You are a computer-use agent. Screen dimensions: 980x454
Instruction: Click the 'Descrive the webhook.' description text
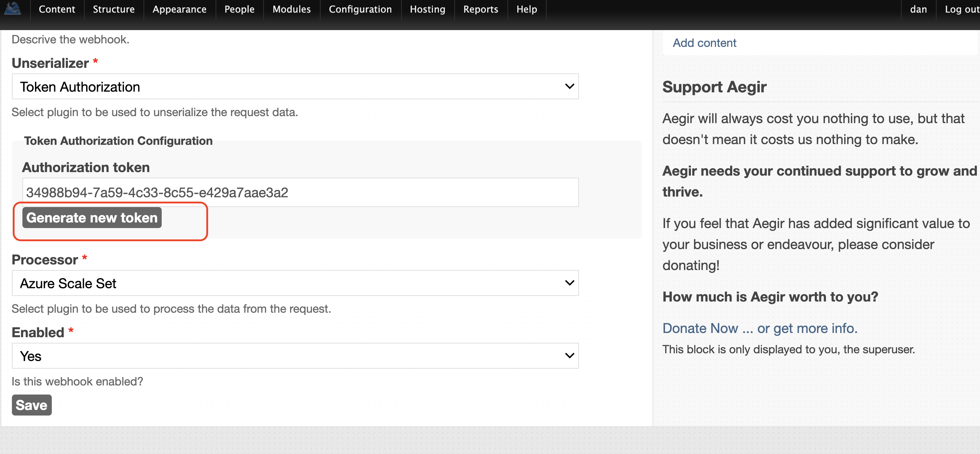(x=70, y=40)
